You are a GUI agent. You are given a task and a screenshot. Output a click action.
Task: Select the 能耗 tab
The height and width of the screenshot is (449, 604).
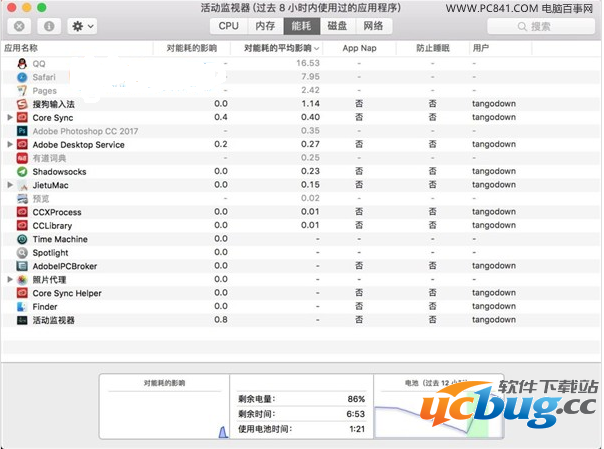(302, 26)
